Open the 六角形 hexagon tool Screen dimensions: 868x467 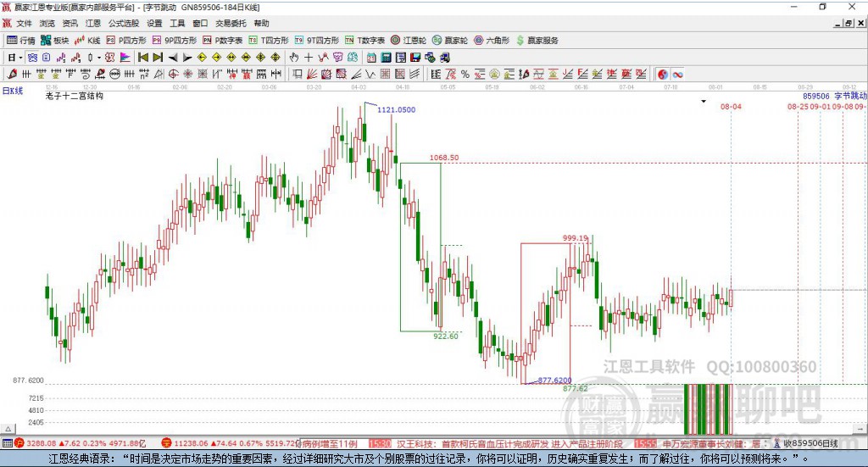tap(492, 41)
